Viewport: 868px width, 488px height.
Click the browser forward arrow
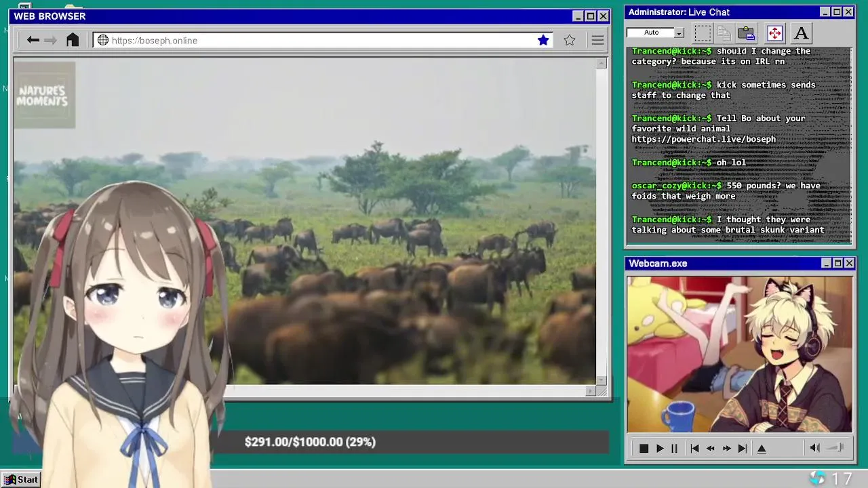(51, 41)
